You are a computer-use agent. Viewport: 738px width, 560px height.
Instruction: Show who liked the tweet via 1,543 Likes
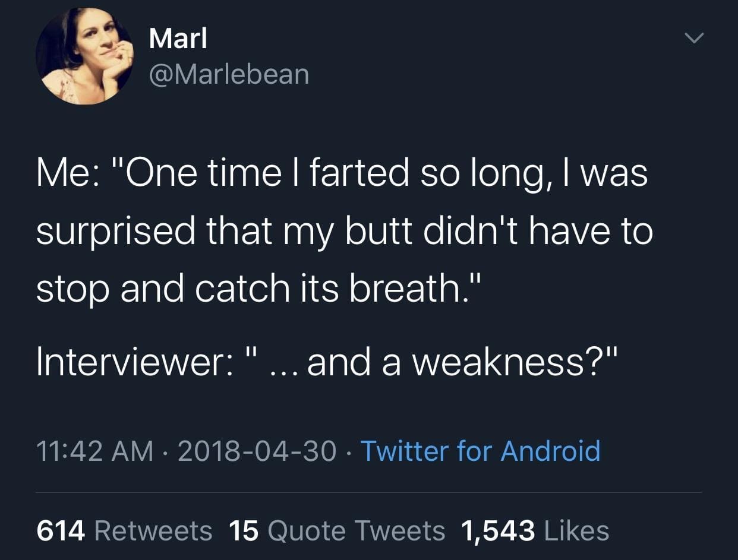click(534, 530)
